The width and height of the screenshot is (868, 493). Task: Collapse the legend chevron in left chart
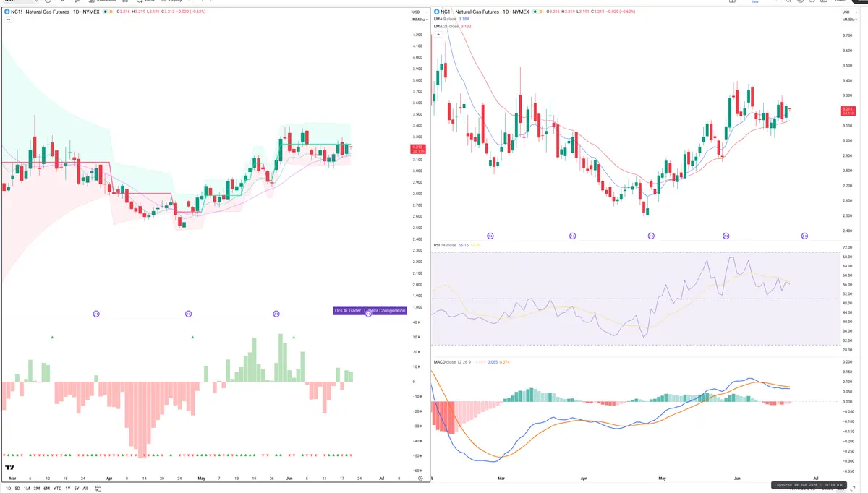coord(9,20)
